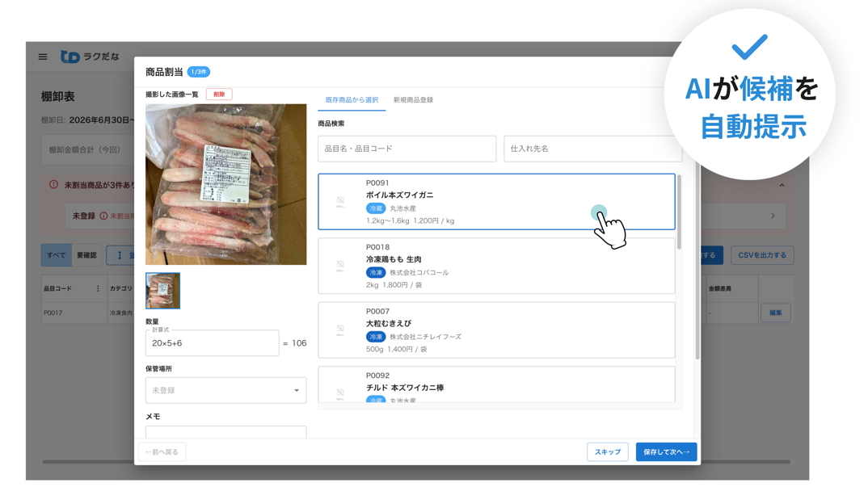The height and width of the screenshot is (487, 868).
Task: Click the 冷蔵 tag on ボイル本ズワイガニ
Action: (376, 208)
